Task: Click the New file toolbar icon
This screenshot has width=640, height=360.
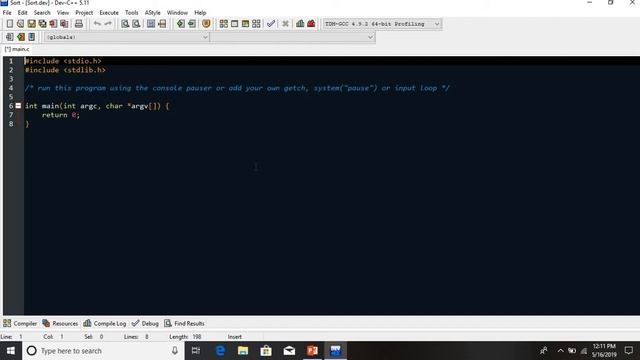Action: point(10,24)
